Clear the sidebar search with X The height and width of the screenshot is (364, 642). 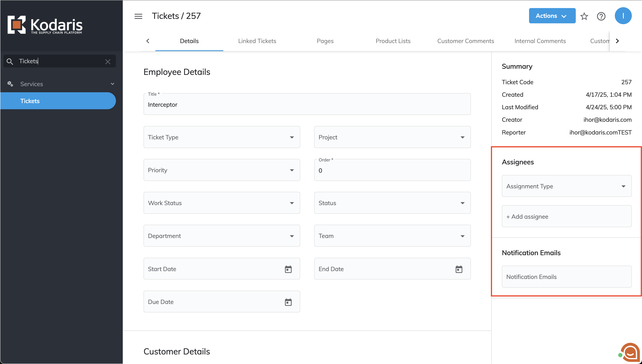108,62
